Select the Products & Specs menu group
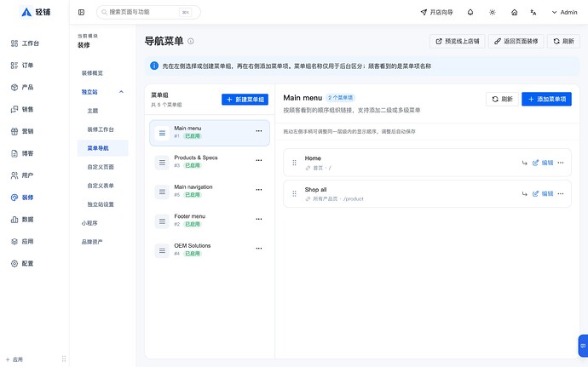588x367 pixels. [210, 163]
